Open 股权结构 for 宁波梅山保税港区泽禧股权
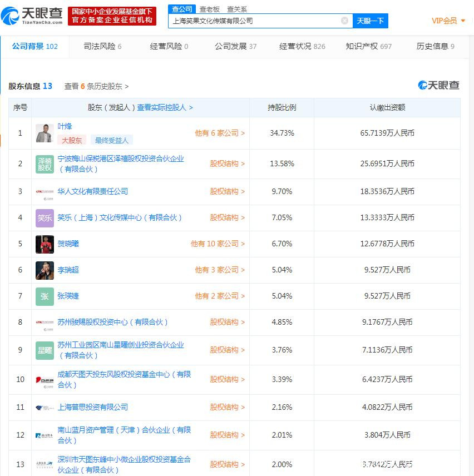Viewport: 474px width, 476px height. pyautogui.click(x=227, y=163)
